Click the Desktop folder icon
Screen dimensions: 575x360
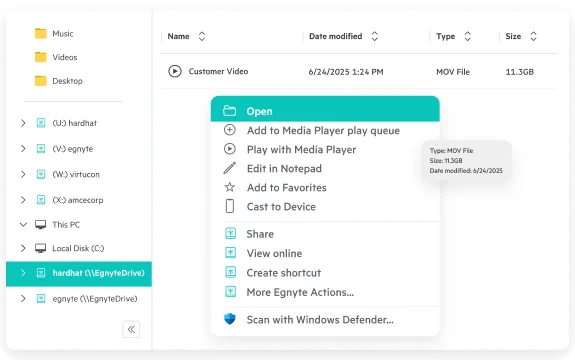click(x=41, y=81)
